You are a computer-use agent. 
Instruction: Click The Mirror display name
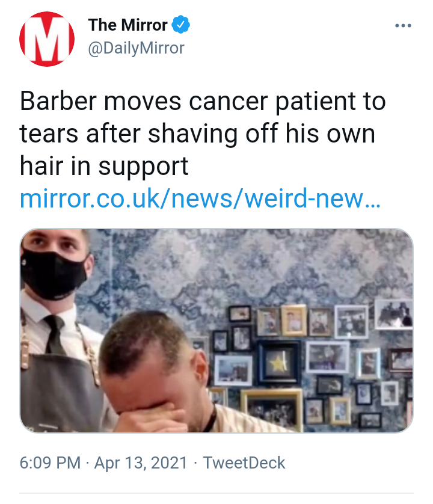pos(127,25)
